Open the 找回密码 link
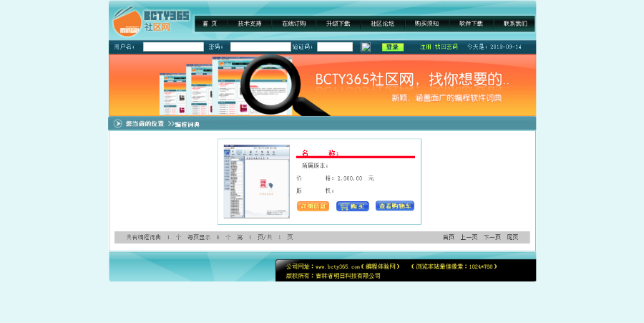Screen dimensions: 644x323 [x=447, y=47]
